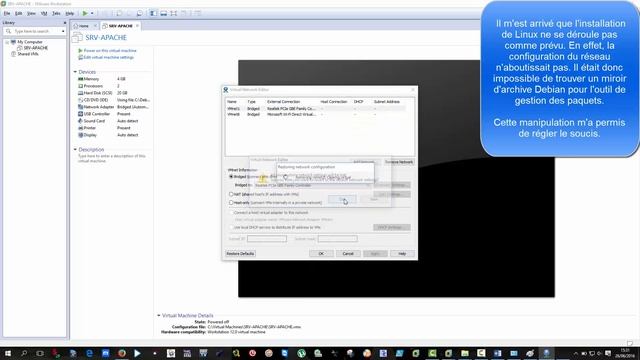The height and width of the screenshot is (360, 640).
Task: Click the green power-on play toolbar icon
Action: tap(85, 13)
